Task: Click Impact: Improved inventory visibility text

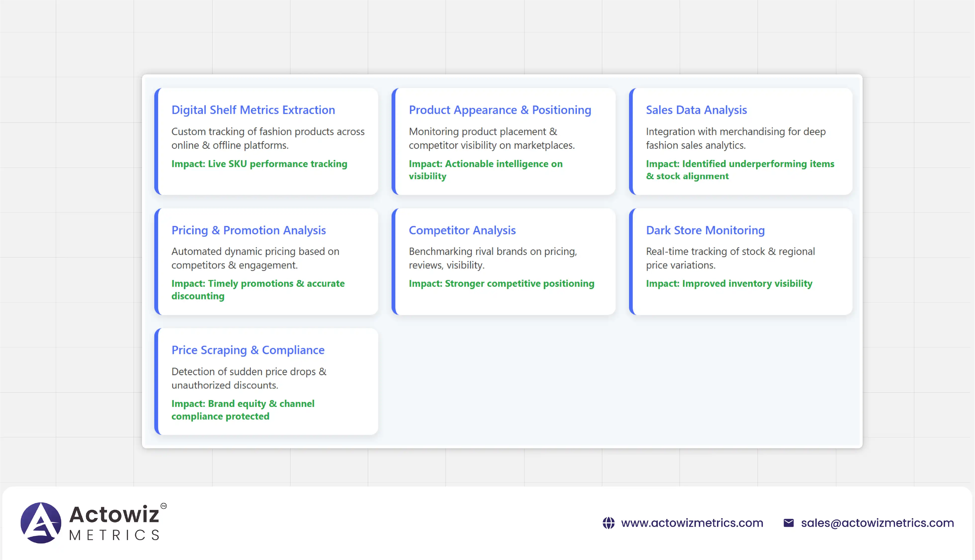Action: tap(729, 283)
